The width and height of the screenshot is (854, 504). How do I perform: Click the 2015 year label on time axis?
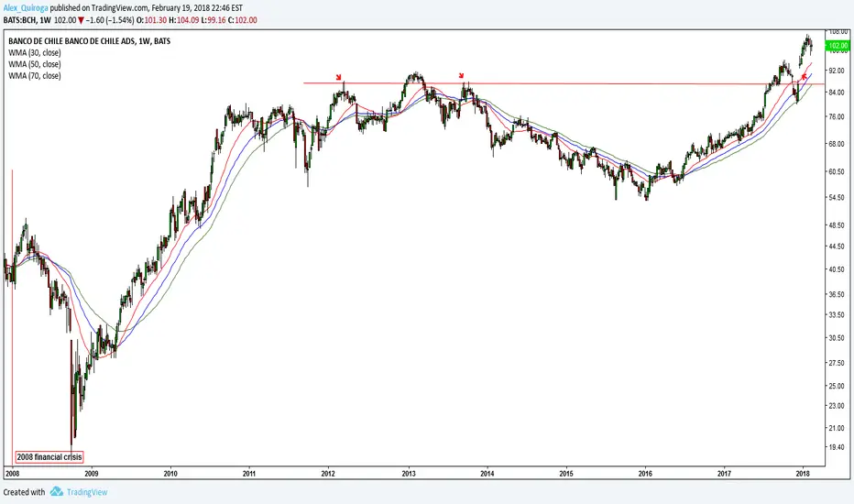(566, 474)
